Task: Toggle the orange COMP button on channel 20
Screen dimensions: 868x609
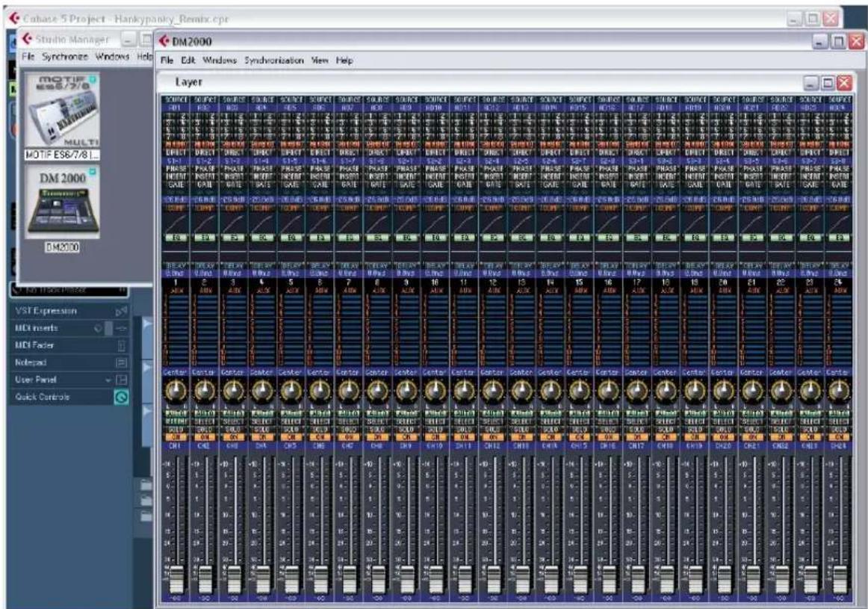Action: pyautogui.click(x=724, y=208)
